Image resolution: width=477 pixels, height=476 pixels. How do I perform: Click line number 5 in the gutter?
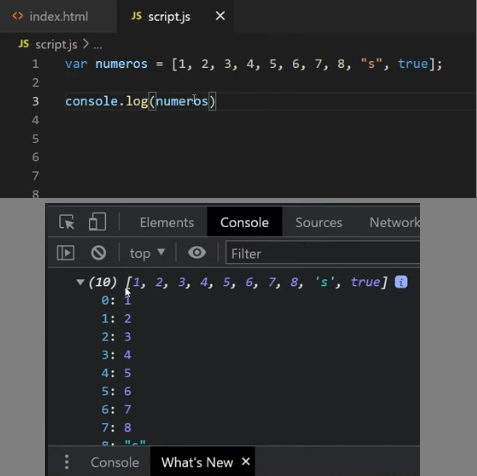point(35,138)
